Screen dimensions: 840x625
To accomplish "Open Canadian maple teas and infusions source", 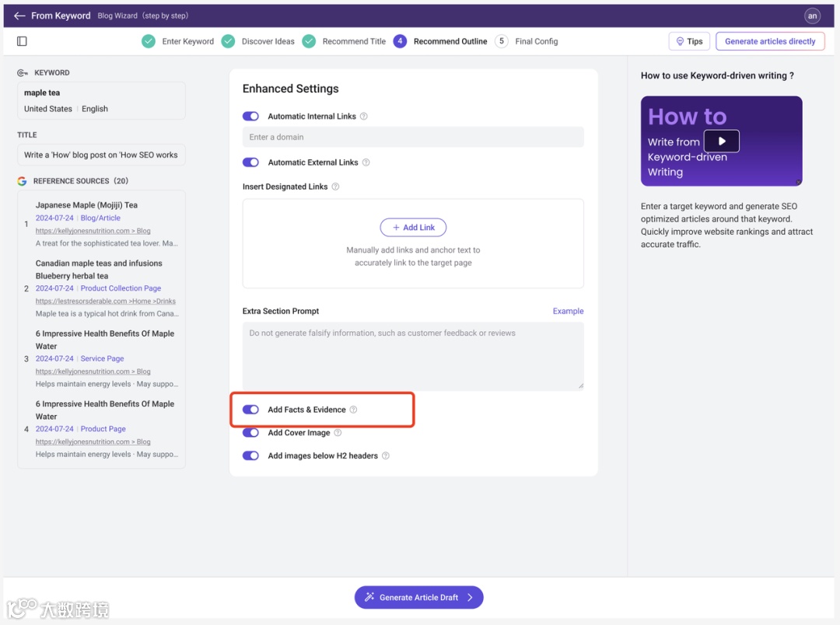I will click(99, 270).
